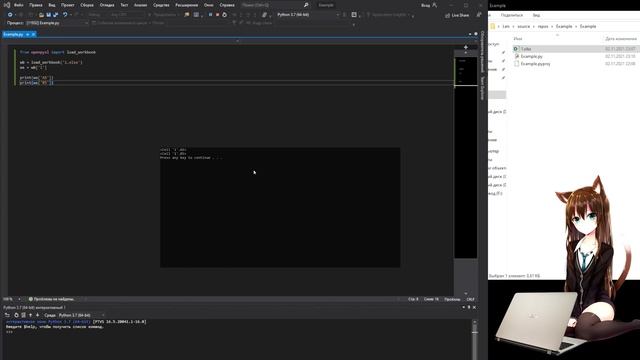
Task: Select the Example.py editor tab
Action: [13, 35]
